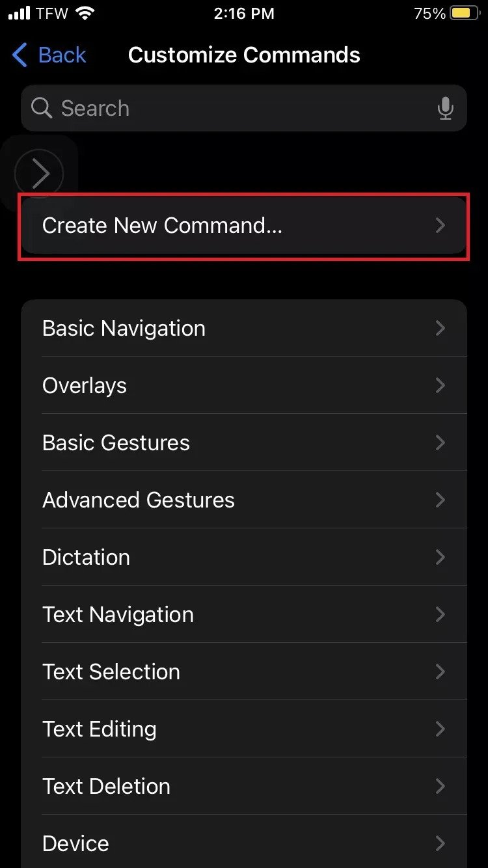Open the Advanced Gestures category
This screenshot has height=868, width=488.
(x=138, y=500)
